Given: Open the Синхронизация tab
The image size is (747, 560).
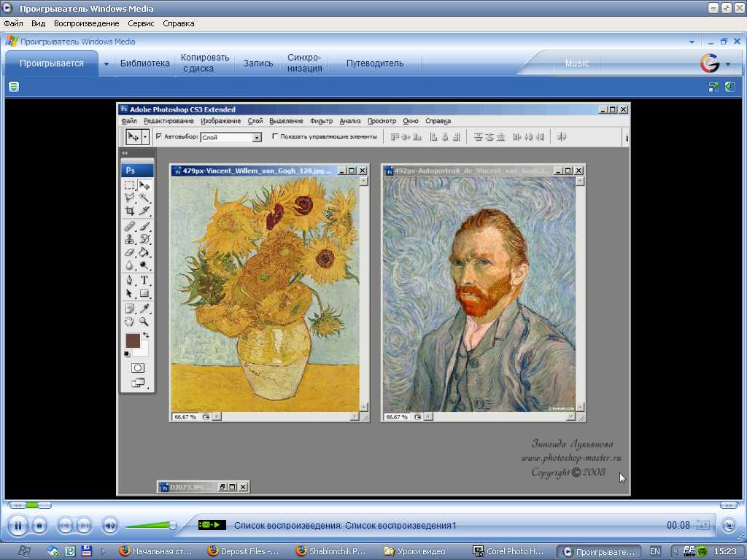Looking at the screenshot, I should tap(304, 63).
